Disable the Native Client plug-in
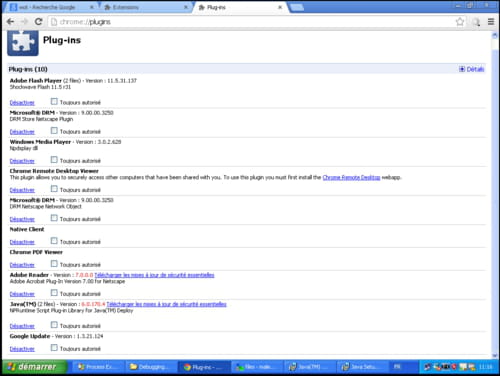The height and width of the screenshot is (376, 500). pyautogui.click(x=22, y=242)
